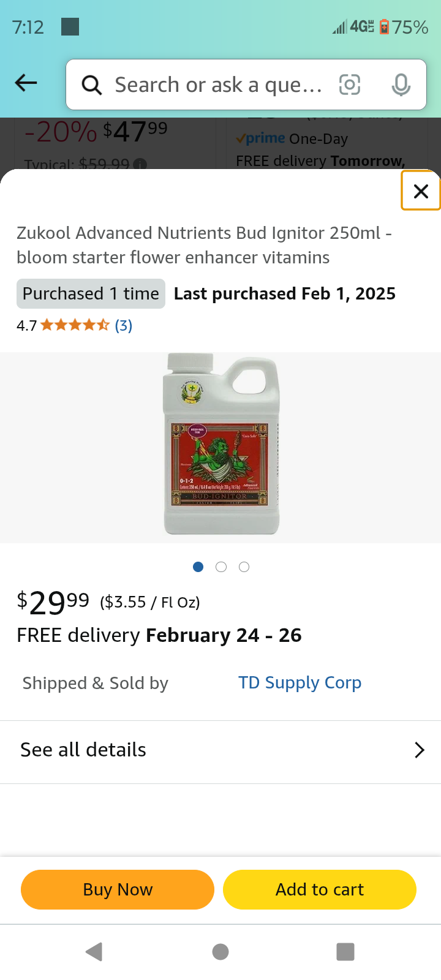Close the product details sheet
The image size is (441, 980).
tap(421, 191)
